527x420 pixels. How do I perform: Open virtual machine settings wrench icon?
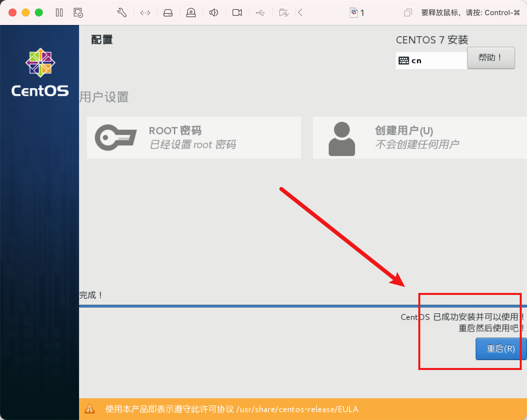[122, 13]
